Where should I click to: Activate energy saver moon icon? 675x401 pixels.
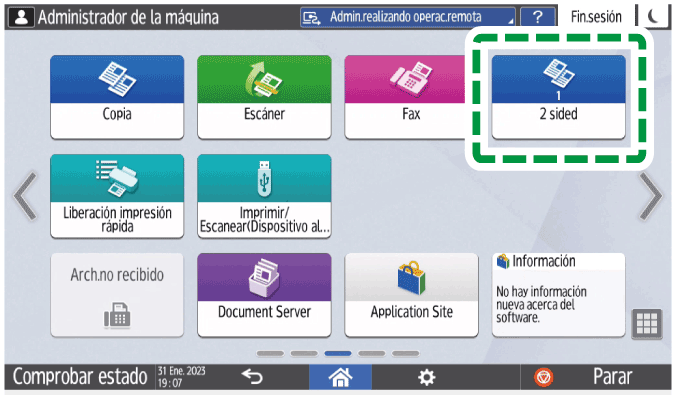pyautogui.click(x=653, y=17)
